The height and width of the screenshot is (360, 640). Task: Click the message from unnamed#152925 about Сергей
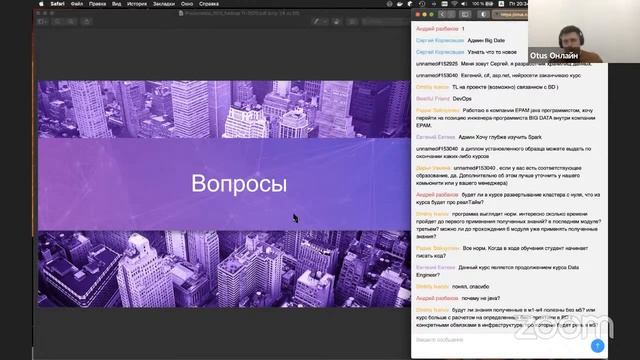(x=504, y=64)
